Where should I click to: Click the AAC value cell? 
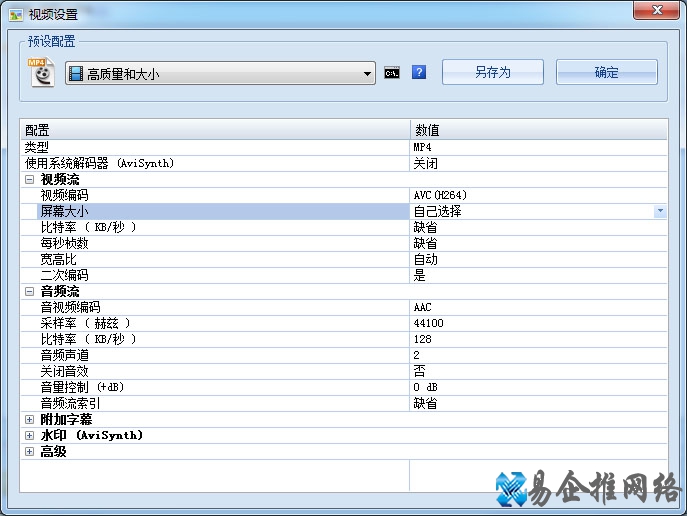(x=539, y=307)
